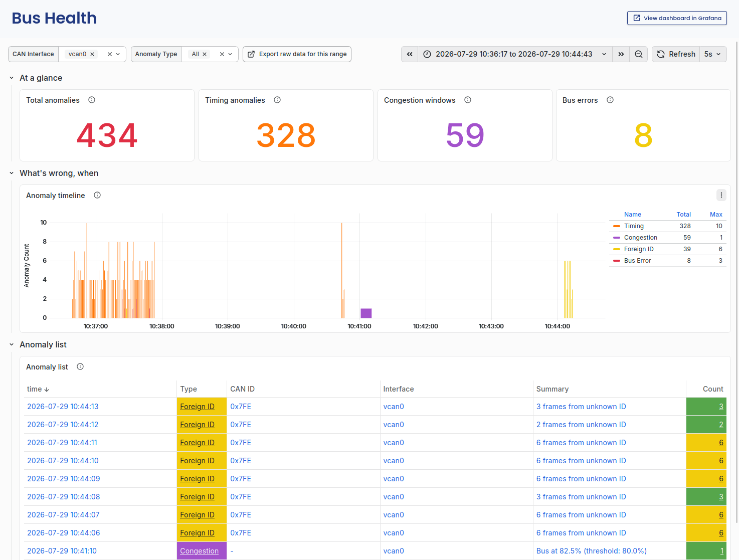Click info icon next to Congestion windows
The height and width of the screenshot is (560, 739).
[468, 100]
